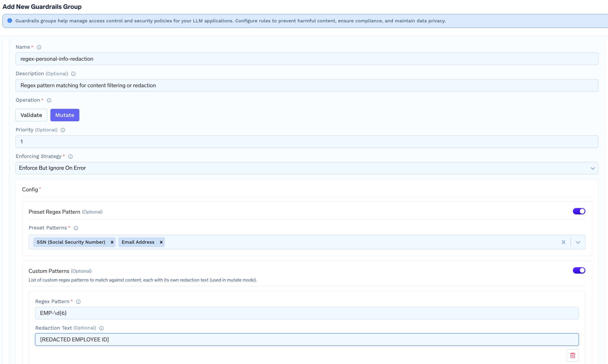Click the Regex Pattern info icon
608x364 pixels.
[78, 302]
